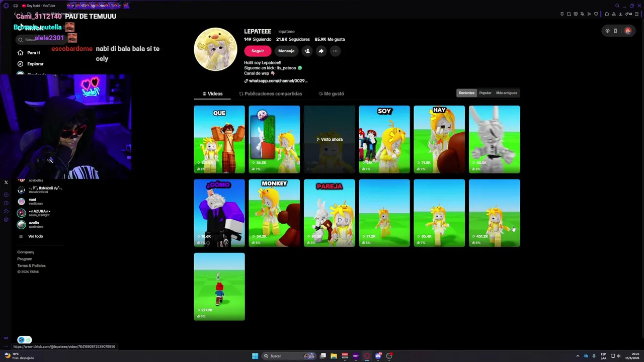The image size is (644, 362).
Task: Open the video thumbnail captioned QUE
Action: pyautogui.click(x=219, y=139)
